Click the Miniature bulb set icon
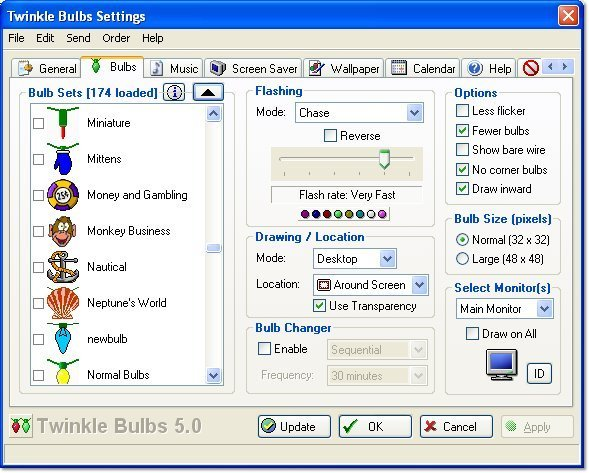 click(63, 122)
